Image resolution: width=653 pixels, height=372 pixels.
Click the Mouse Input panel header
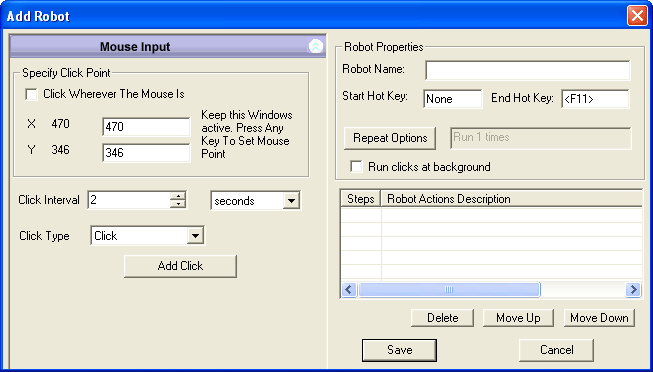167,47
